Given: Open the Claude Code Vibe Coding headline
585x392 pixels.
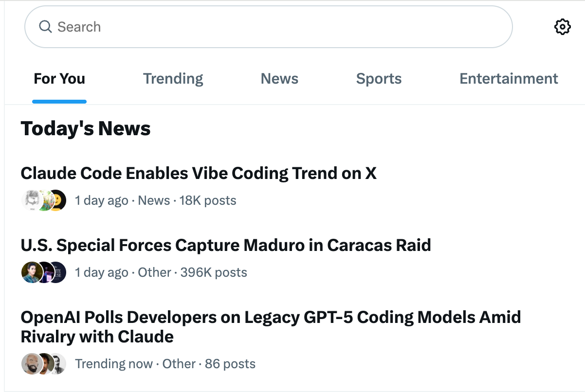Looking at the screenshot, I should tap(199, 173).
